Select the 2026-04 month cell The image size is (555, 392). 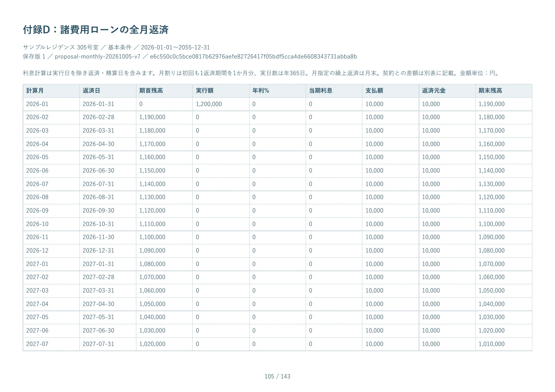(51, 144)
